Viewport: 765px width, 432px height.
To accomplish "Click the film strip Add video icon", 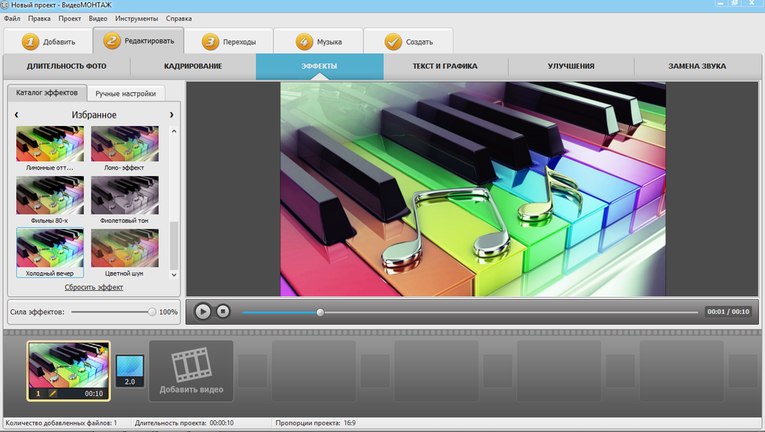I will tap(191, 364).
